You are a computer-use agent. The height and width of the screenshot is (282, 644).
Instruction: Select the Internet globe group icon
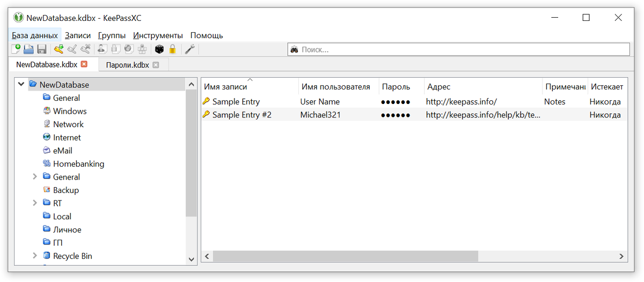[x=47, y=137]
